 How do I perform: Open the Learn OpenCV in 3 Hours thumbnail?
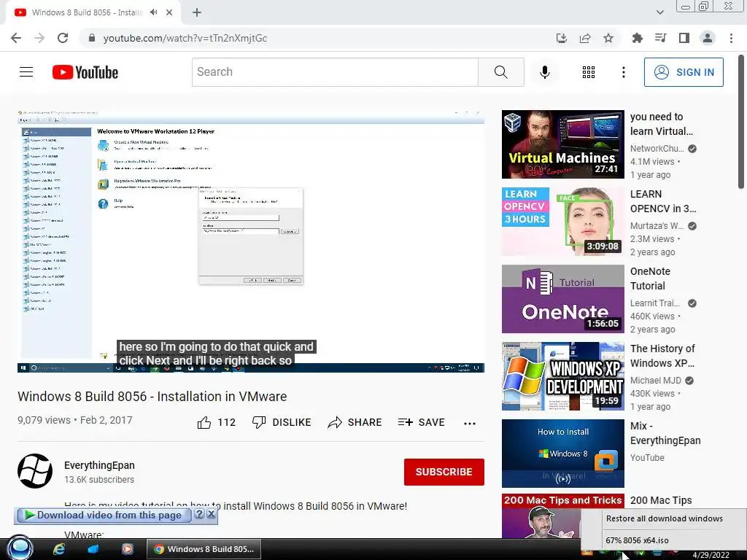[x=562, y=222]
